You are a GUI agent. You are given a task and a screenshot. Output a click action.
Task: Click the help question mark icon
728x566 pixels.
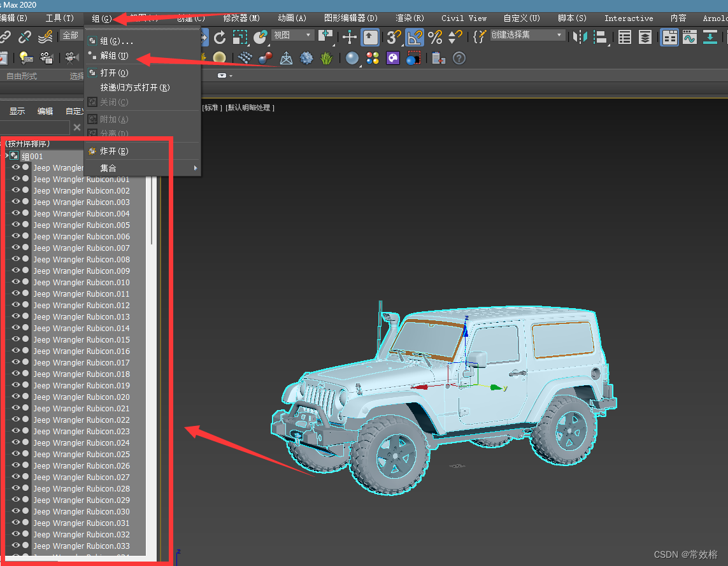pyautogui.click(x=459, y=58)
